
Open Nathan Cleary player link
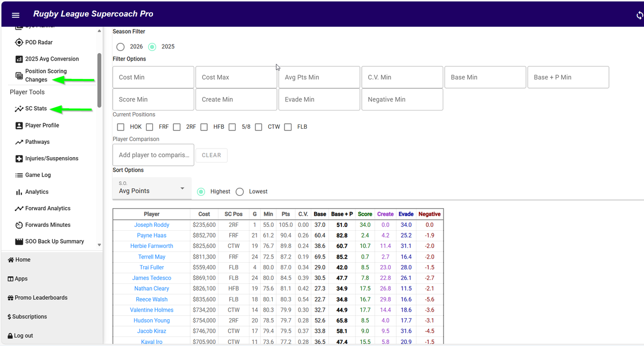152,289
